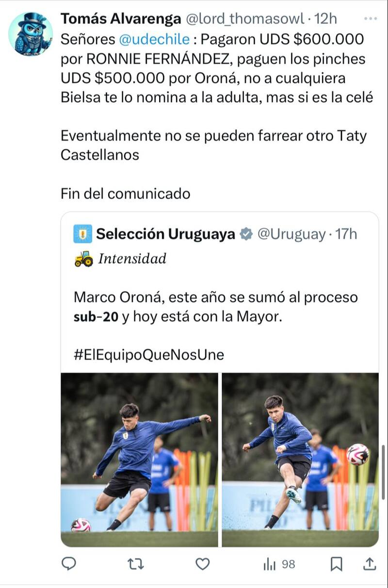Open the three-dot more options menu

pos(370,18)
